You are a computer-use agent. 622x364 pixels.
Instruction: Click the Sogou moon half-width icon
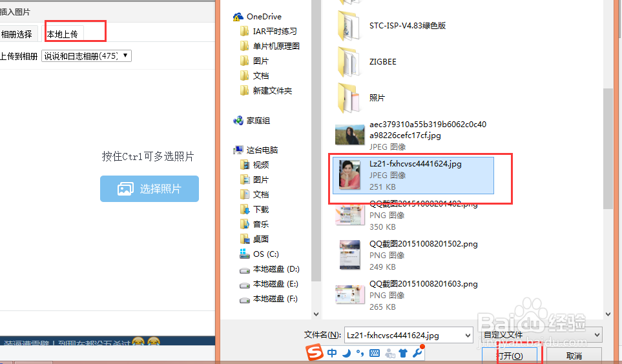(x=346, y=352)
